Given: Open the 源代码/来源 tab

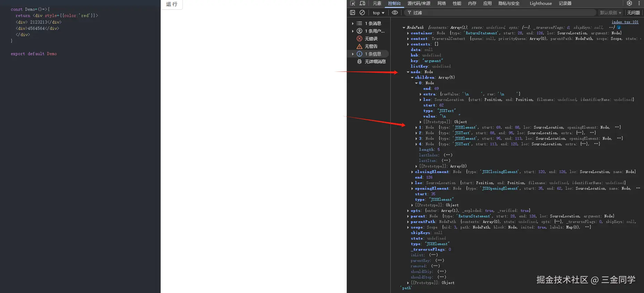Looking at the screenshot, I should (x=419, y=3).
